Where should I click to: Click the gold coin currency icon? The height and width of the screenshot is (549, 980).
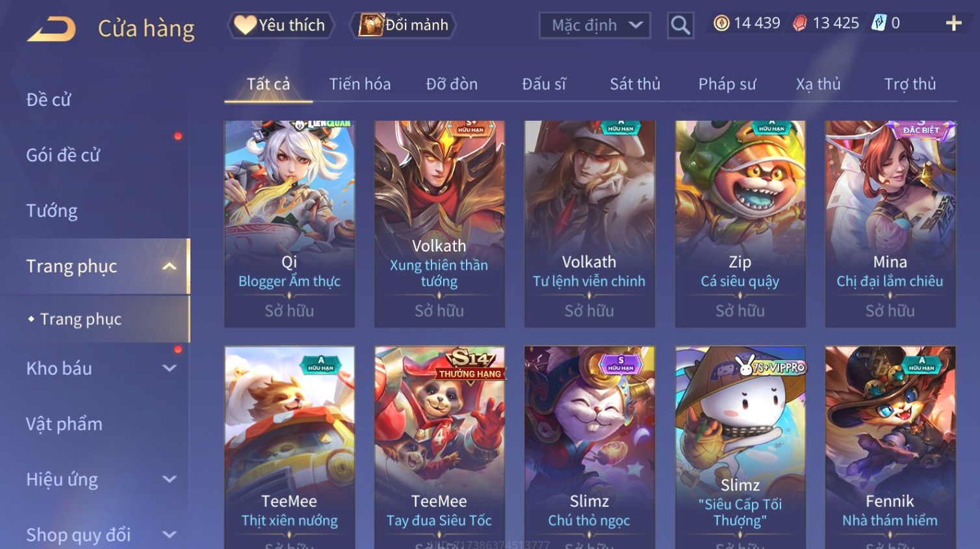[x=721, y=23]
